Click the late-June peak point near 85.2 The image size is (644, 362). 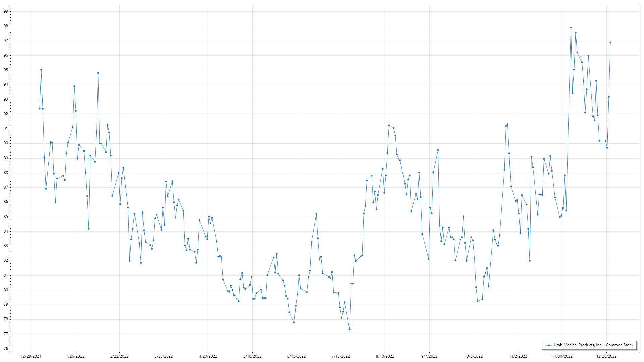316,214
